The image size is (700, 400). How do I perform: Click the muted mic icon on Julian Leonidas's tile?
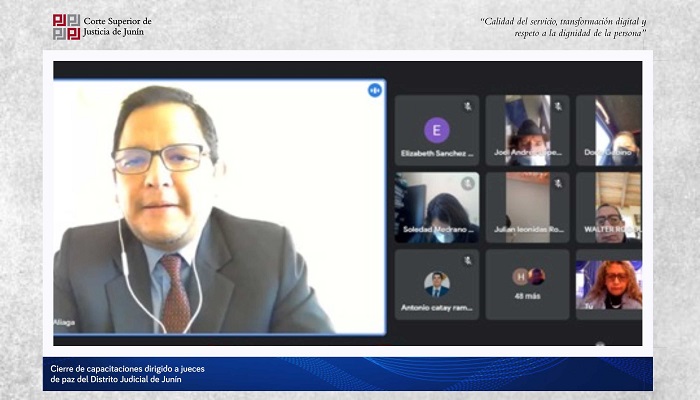point(558,183)
